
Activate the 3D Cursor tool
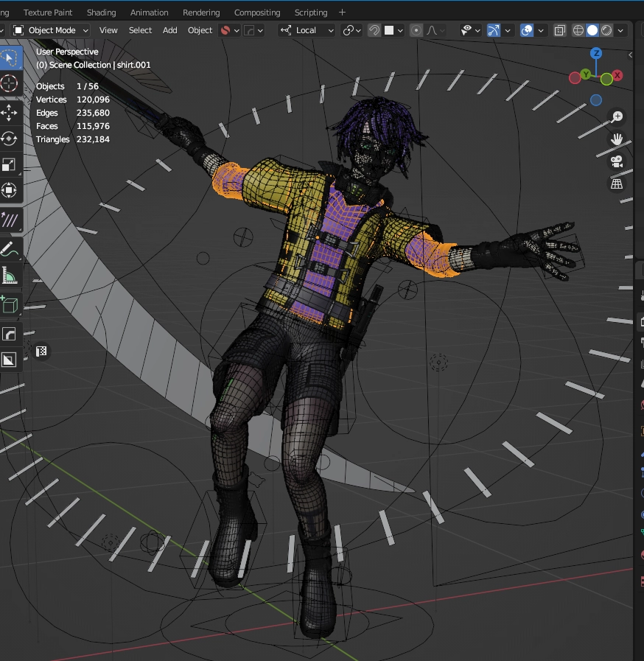(10, 83)
